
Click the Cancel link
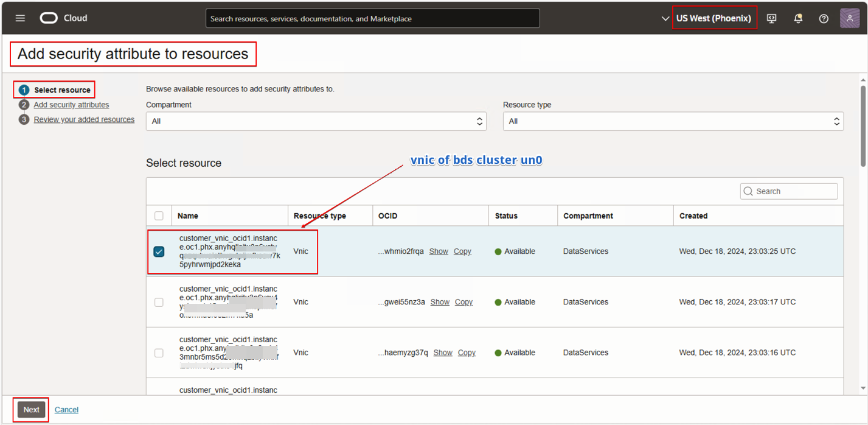coord(66,410)
